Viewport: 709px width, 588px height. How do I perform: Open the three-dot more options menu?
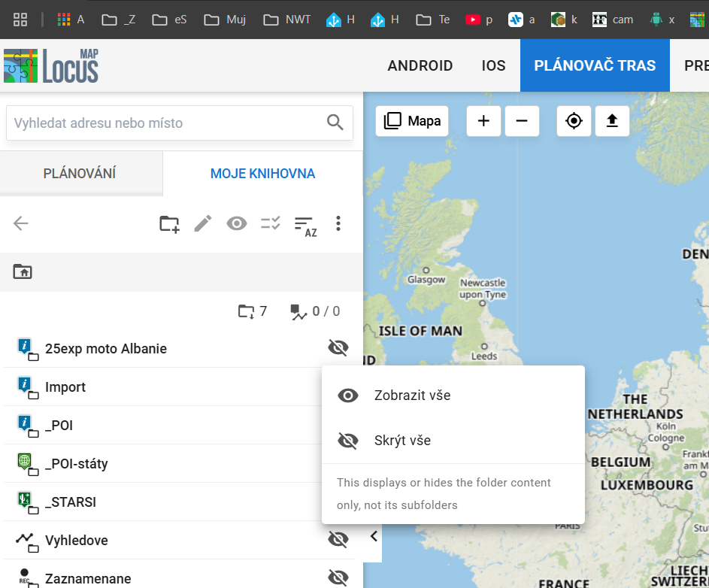(x=338, y=223)
